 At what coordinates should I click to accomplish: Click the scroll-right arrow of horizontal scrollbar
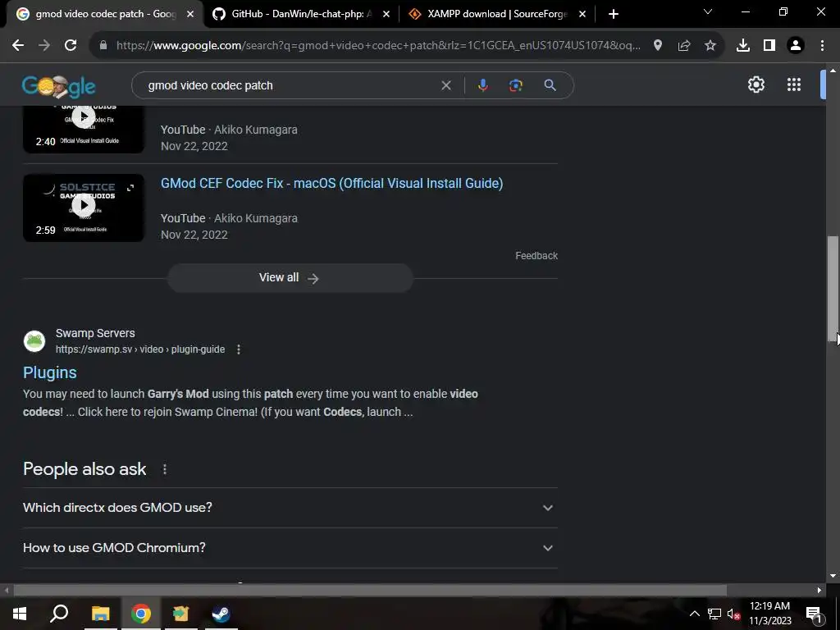pos(819,591)
